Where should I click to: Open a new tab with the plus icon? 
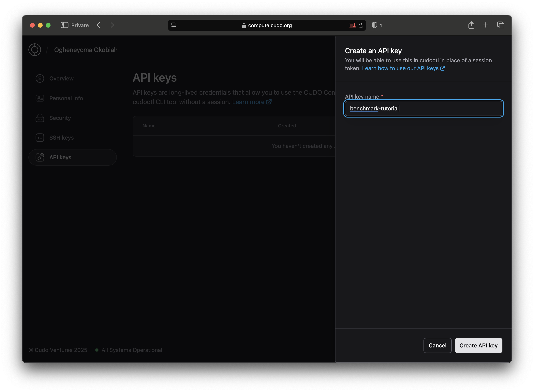pos(486,25)
